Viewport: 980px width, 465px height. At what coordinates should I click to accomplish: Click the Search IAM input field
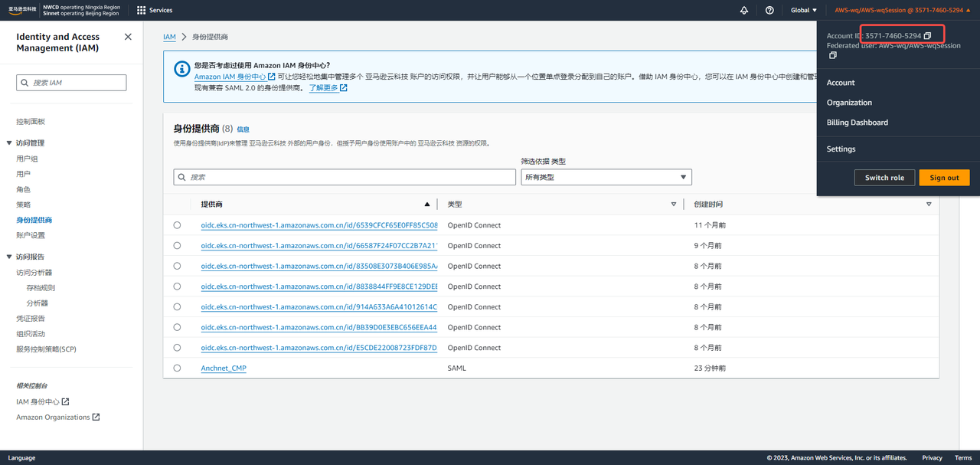tap(71, 83)
